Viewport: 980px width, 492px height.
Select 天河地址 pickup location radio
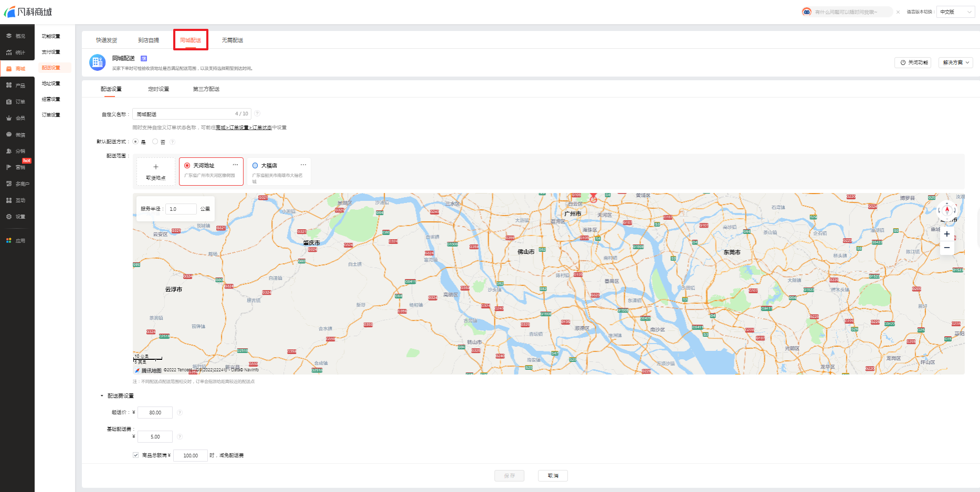pos(187,165)
